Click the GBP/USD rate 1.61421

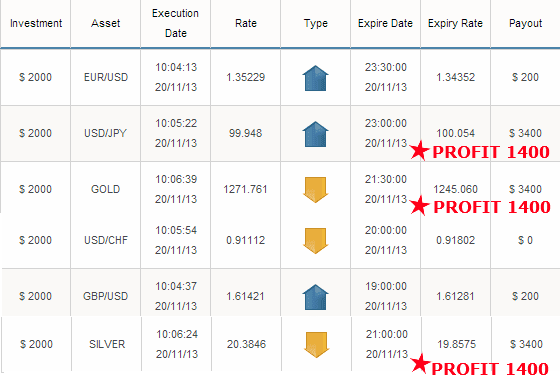pyautogui.click(x=245, y=296)
